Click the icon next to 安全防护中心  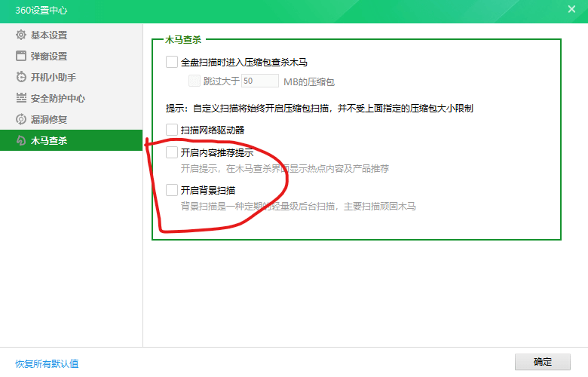[x=21, y=98]
